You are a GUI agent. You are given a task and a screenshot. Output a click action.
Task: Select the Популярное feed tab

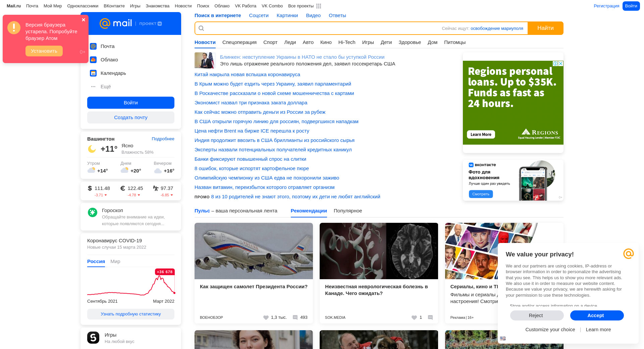pyautogui.click(x=348, y=211)
